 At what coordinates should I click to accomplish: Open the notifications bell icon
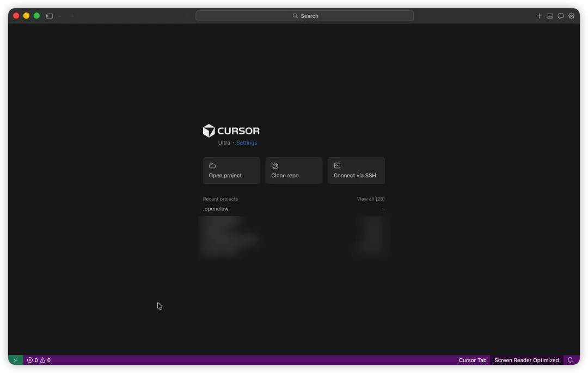click(x=570, y=360)
